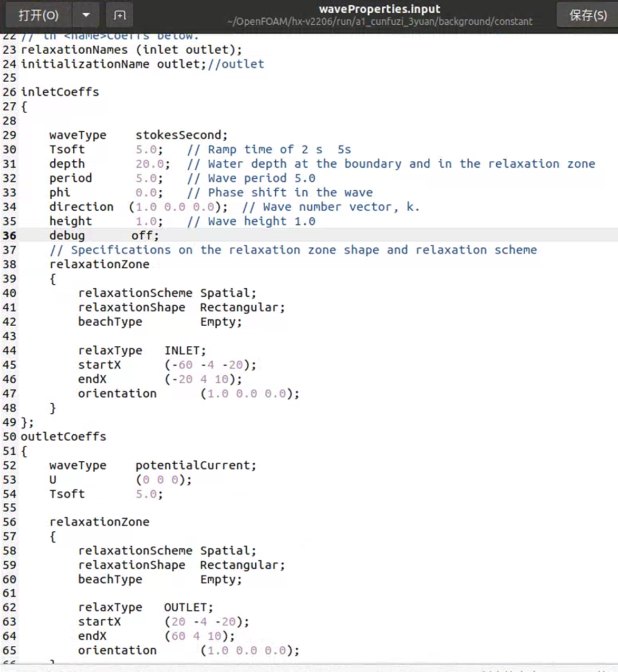Click endX value (-20 4 10)
The width and height of the screenshot is (618, 672).
click(x=203, y=379)
